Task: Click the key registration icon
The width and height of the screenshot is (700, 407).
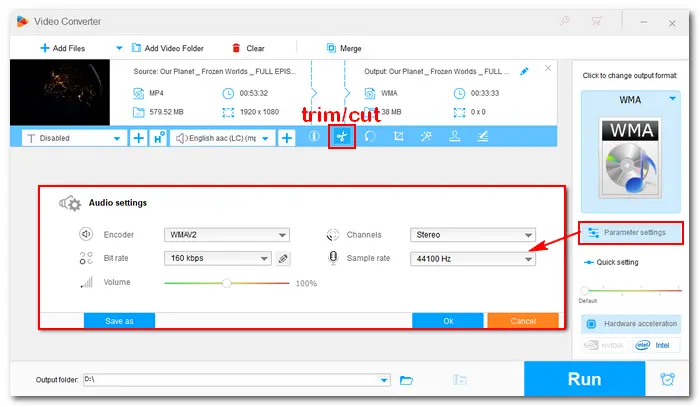Action: click(x=565, y=21)
